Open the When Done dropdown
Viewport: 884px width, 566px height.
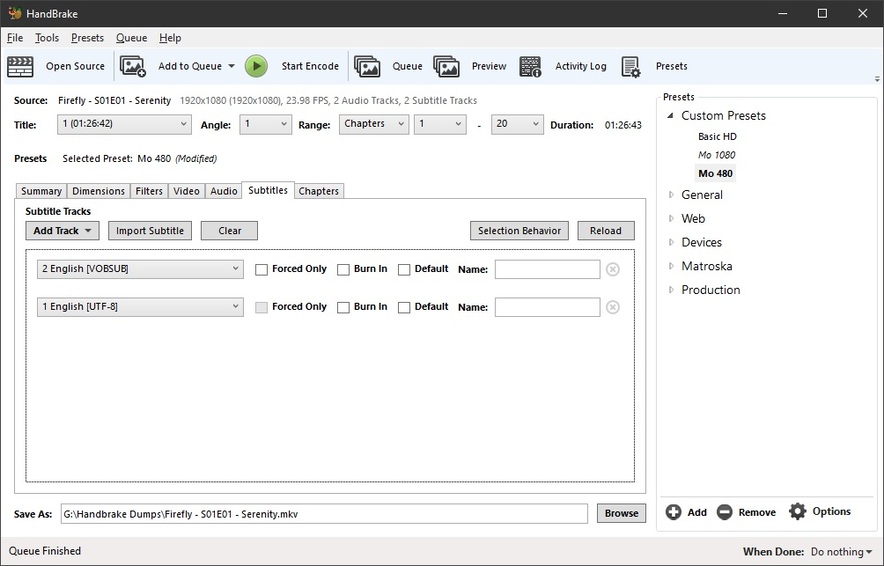click(x=841, y=551)
